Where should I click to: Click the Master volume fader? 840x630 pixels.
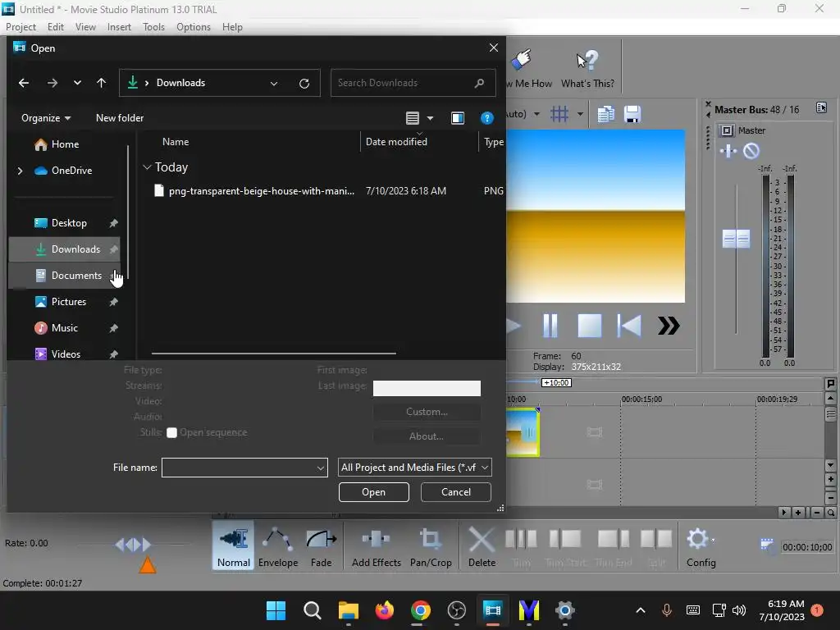(736, 239)
